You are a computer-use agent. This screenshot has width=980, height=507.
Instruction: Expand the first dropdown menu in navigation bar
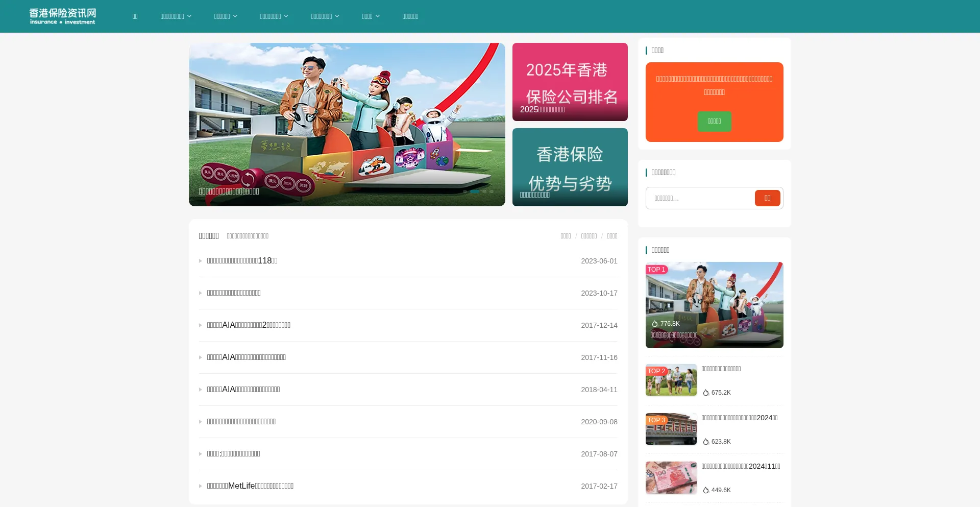click(176, 16)
